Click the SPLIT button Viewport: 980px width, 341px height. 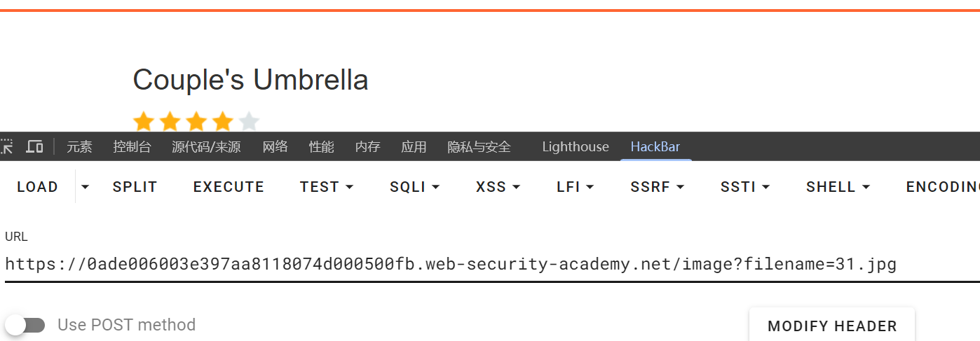point(135,187)
